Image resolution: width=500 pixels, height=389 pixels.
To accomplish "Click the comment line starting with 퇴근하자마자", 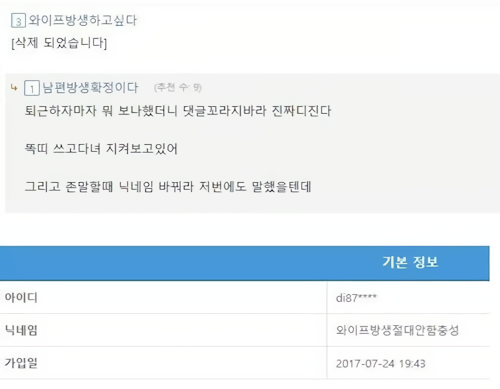I will pos(178,111).
